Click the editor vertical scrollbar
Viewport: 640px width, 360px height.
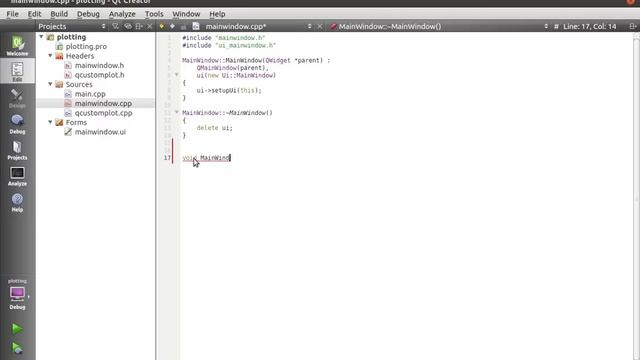pos(636,196)
